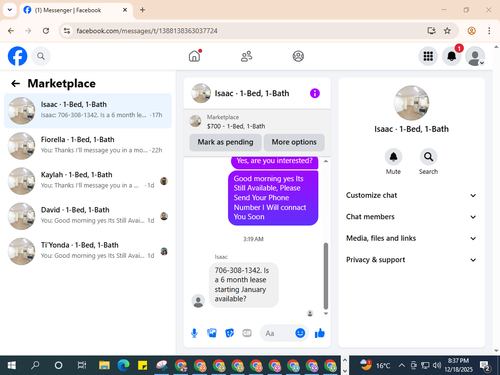Open weather widget showing 16°C
The image size is (500, 375).
coord(375,365)
